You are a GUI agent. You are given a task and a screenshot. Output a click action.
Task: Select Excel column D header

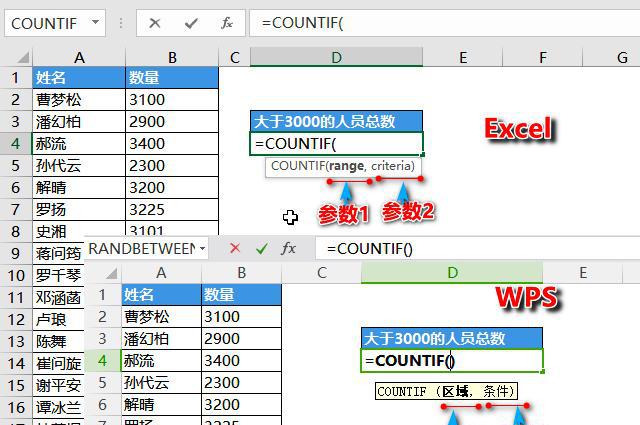(336, 57)
